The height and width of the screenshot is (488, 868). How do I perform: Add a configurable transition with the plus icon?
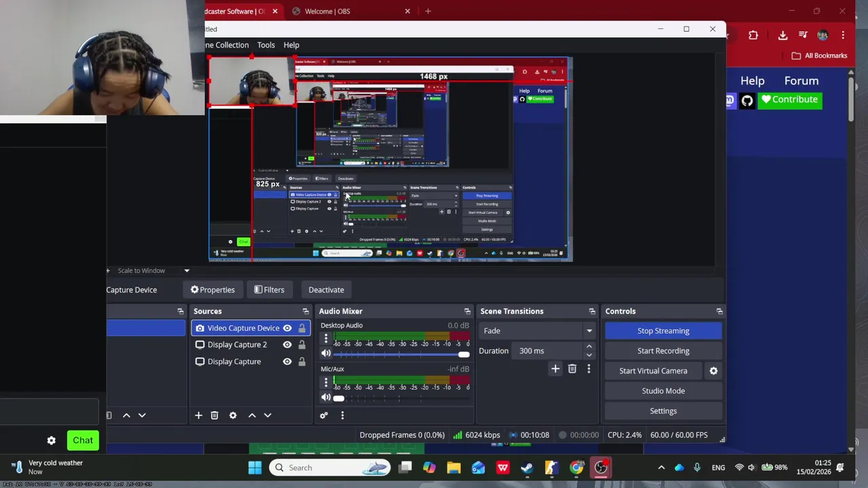coord(555,369)
